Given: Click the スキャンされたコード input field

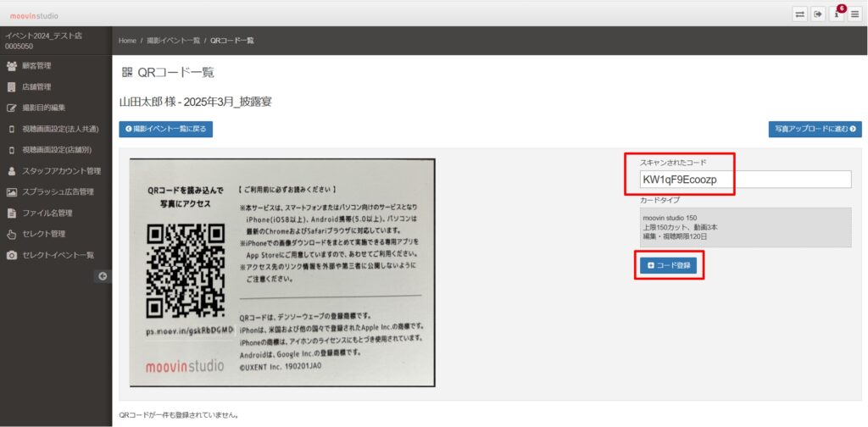Looking at the screenshot, I should coord(744,180).
